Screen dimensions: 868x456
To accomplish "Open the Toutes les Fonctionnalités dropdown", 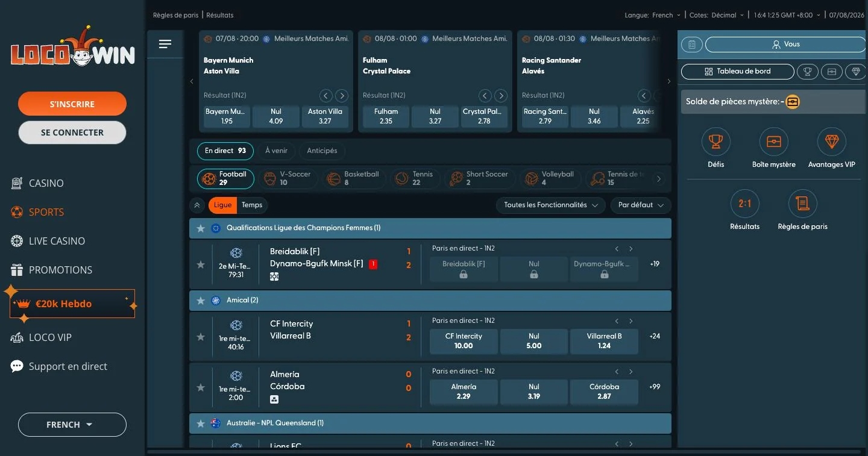I will click(x=550, y=205).
